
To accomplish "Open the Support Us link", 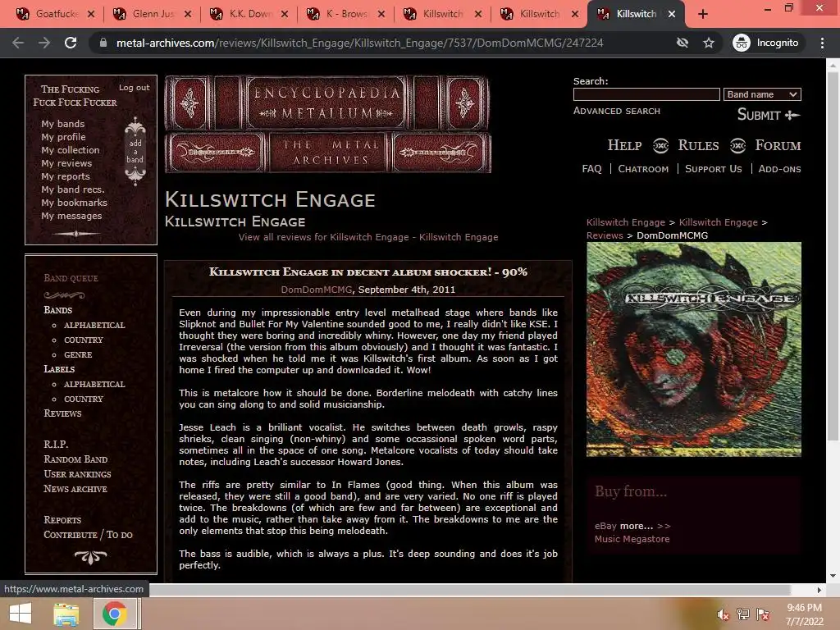I will [713, 169].
